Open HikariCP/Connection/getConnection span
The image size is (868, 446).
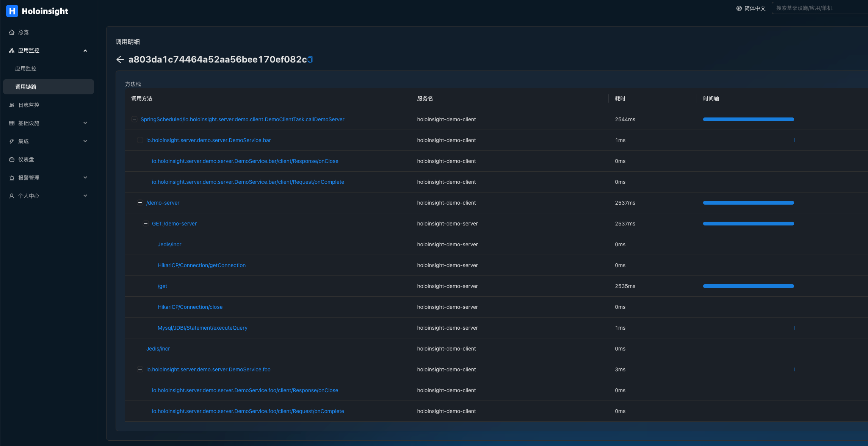[202, 265]
